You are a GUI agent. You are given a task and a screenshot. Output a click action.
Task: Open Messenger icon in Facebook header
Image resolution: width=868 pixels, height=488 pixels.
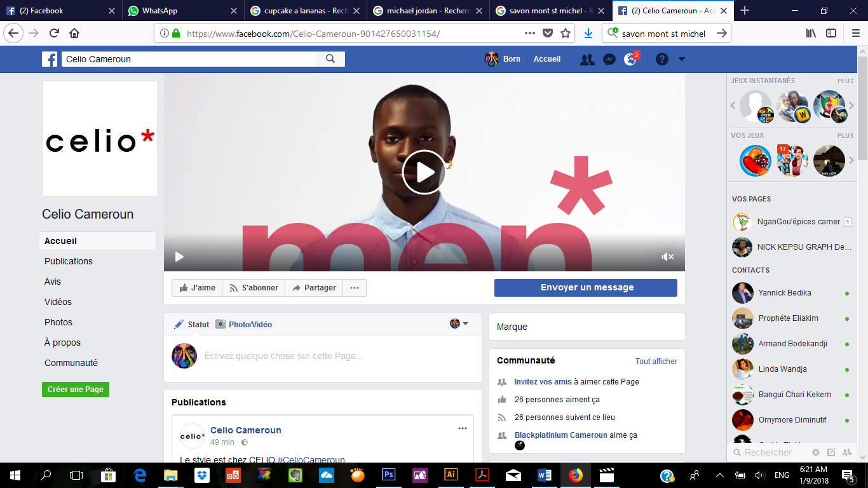click(609, 59)
